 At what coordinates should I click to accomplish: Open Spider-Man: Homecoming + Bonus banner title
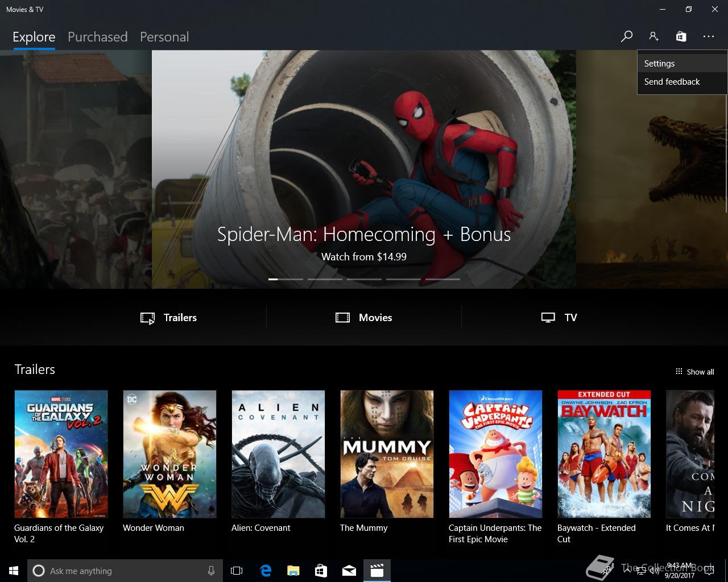pos(364,234)
